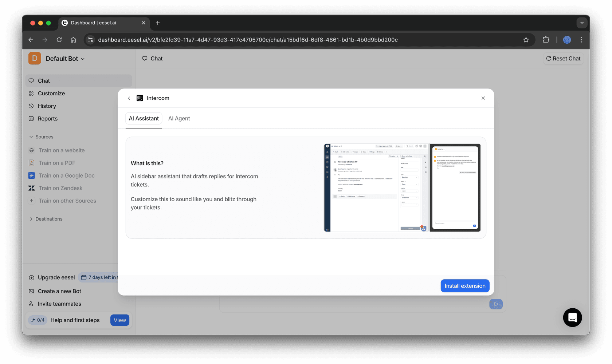Click Upgrade eesel
Image resolution: width=612 pixels, height=364 pixels.
[x=56, y=277]
